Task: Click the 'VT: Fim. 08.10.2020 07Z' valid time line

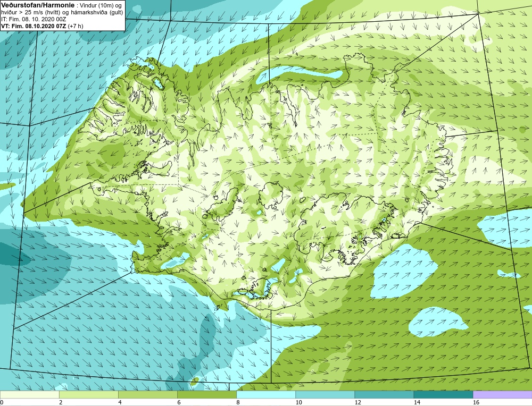Action: point(42,26)
